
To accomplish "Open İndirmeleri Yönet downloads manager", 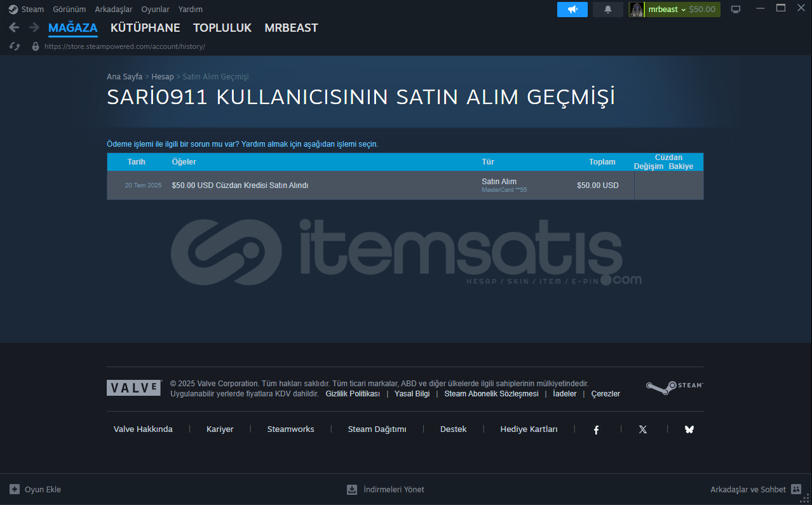I will (386, 489).
